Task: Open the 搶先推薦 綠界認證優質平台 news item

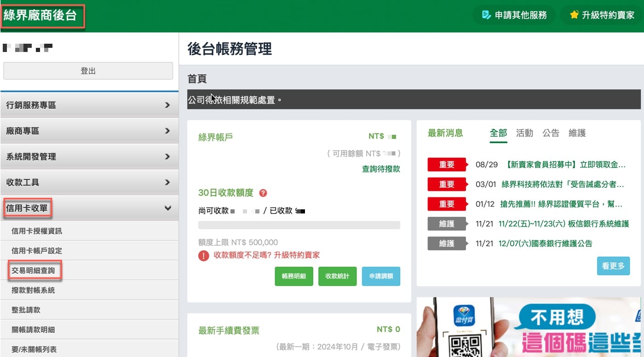Action: pyautogui.click(x=561, y=204)
